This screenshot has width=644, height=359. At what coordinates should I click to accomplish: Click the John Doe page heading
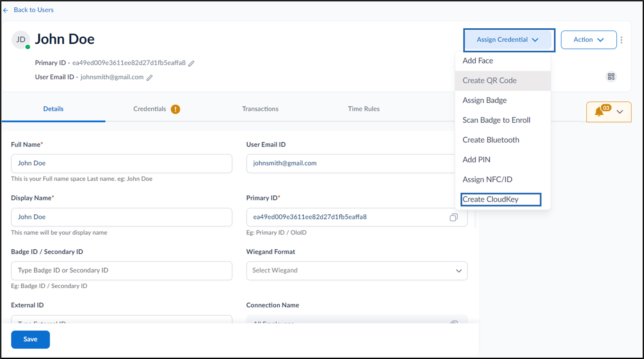coord(65,40)
